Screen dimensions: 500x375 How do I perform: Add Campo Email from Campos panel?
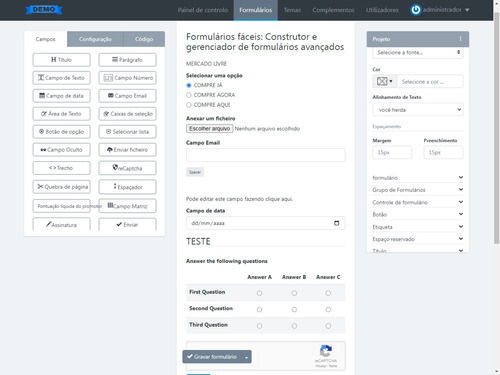click(x=127, y=96)
